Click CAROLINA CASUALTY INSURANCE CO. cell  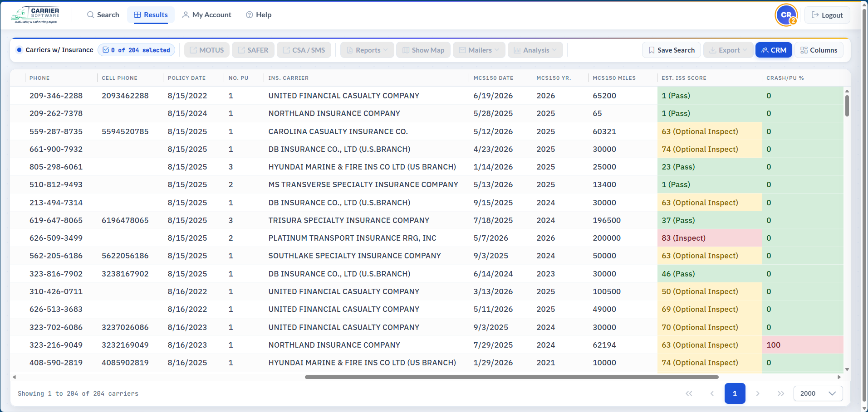[338, 131]
